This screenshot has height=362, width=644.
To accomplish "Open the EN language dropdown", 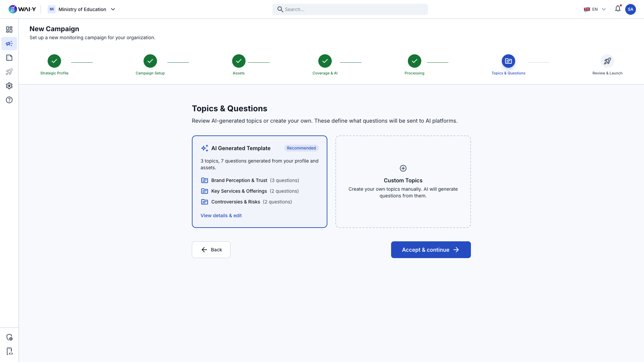I will click(x=595, y=9).
